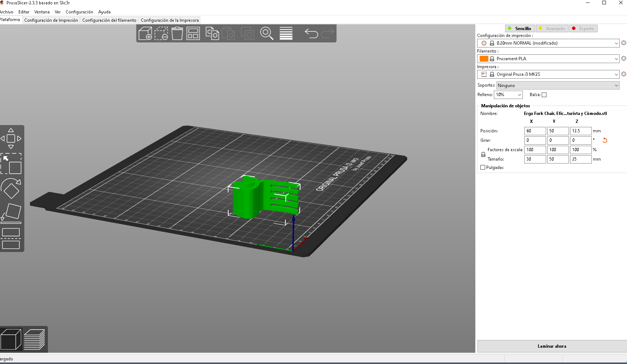Select the Move tool in left toolbar

[x=11, y=138]
